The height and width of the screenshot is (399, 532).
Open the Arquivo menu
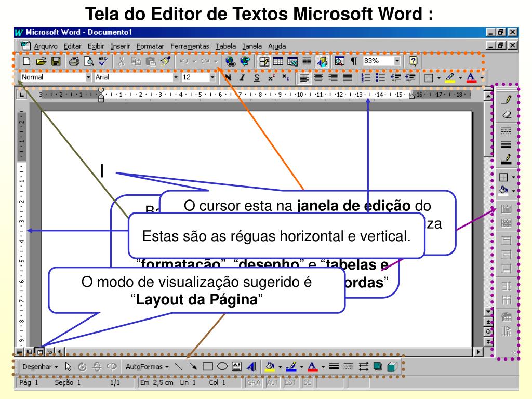click(46, 46)
